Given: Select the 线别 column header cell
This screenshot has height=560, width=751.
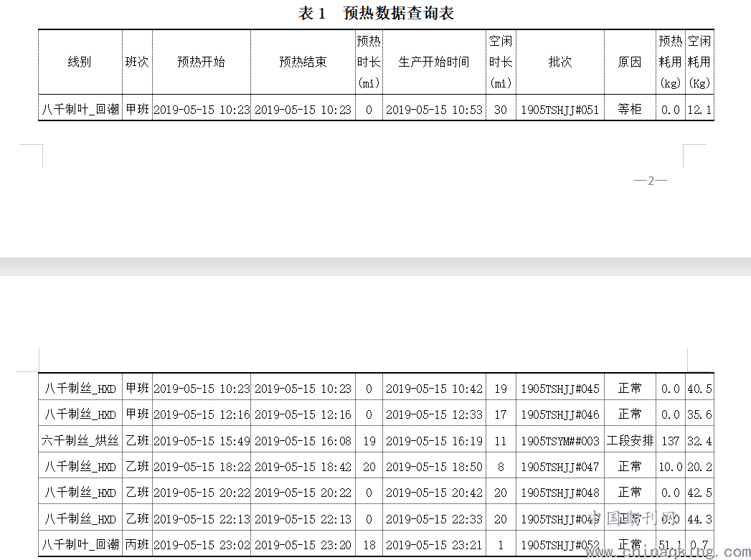Looking at the screenshot, I should coord(80,62).
